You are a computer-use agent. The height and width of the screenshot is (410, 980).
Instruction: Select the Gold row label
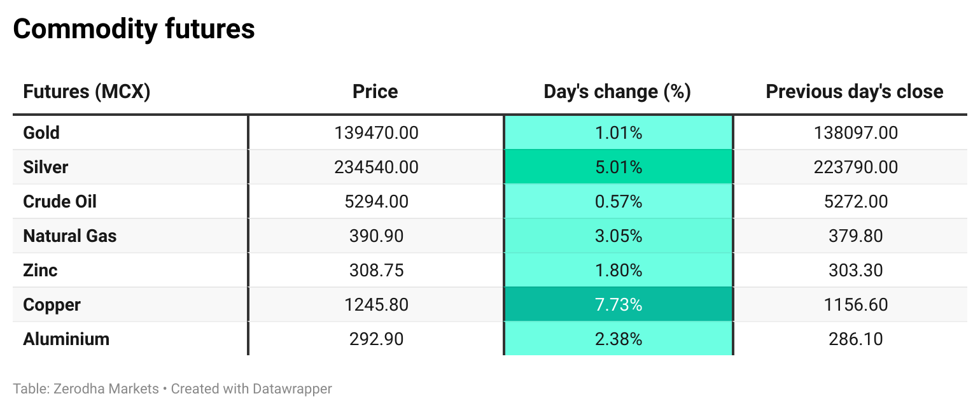[x=41, y=133]
